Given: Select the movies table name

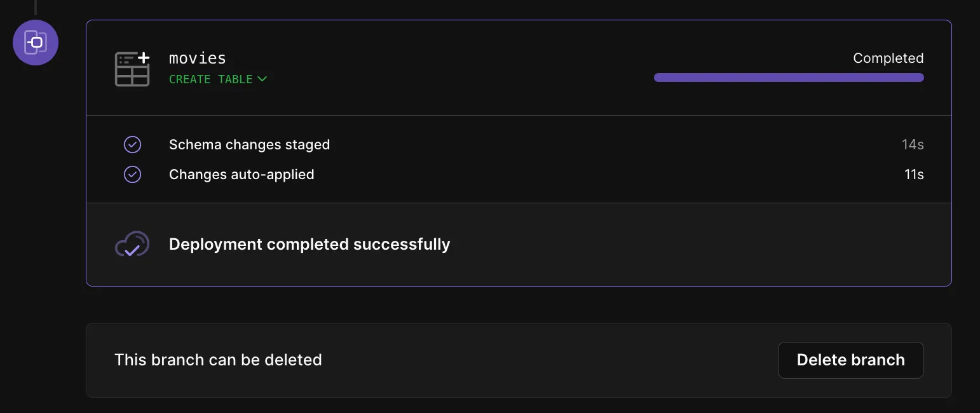Looking at the screenshot, I should (x=198, y=58).
